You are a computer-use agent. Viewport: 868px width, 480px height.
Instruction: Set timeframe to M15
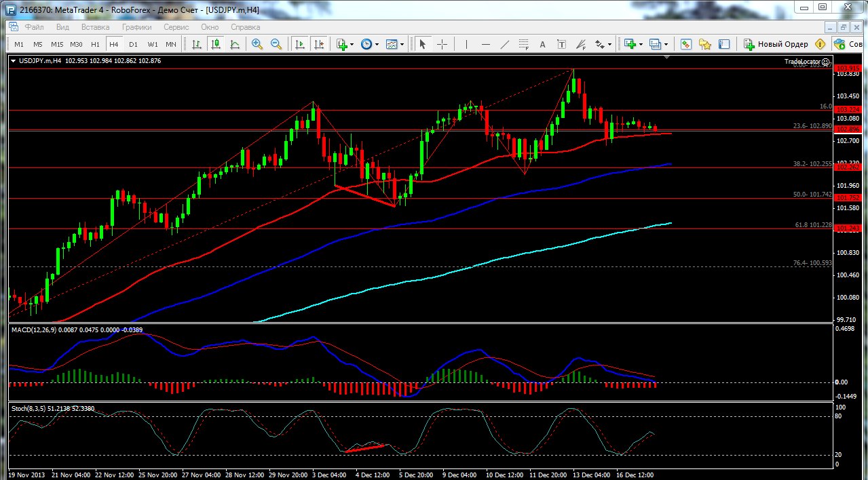click(57, 44)
